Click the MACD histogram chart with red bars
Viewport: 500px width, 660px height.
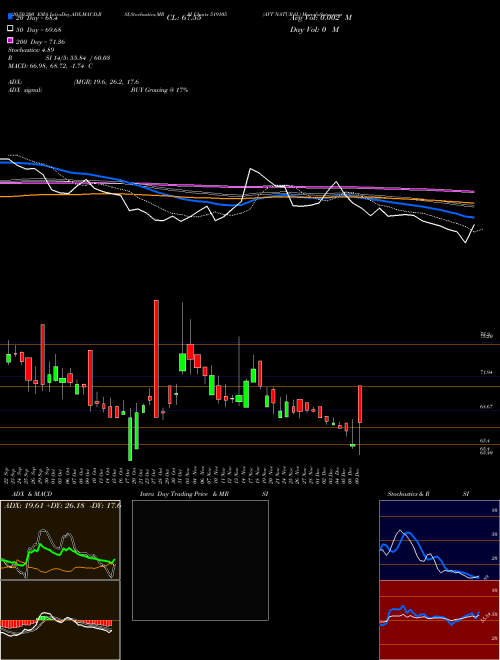60,620
